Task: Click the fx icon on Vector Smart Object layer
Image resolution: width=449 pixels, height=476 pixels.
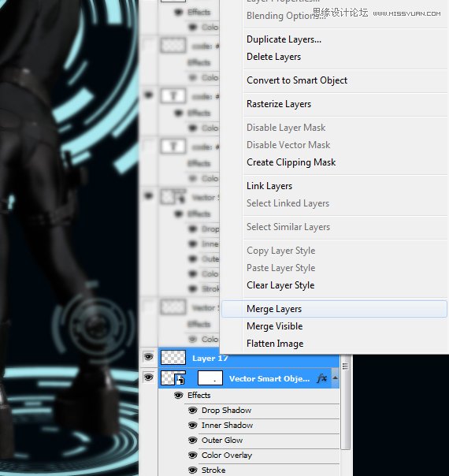Action: [x=321, y=378]
